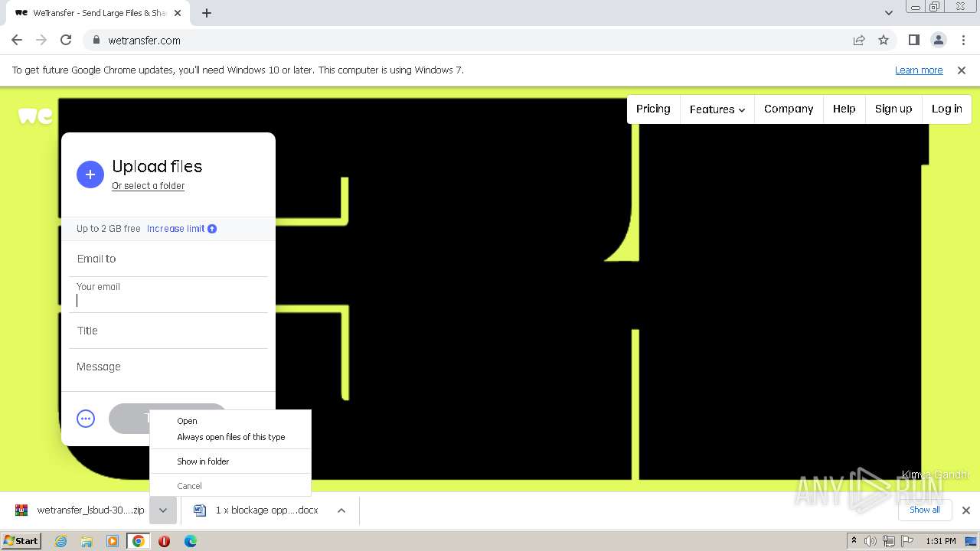This screenshot has height=551, width=980.
Task: Click the transfer options ellipsis icon
Action: tap(86, 419)
